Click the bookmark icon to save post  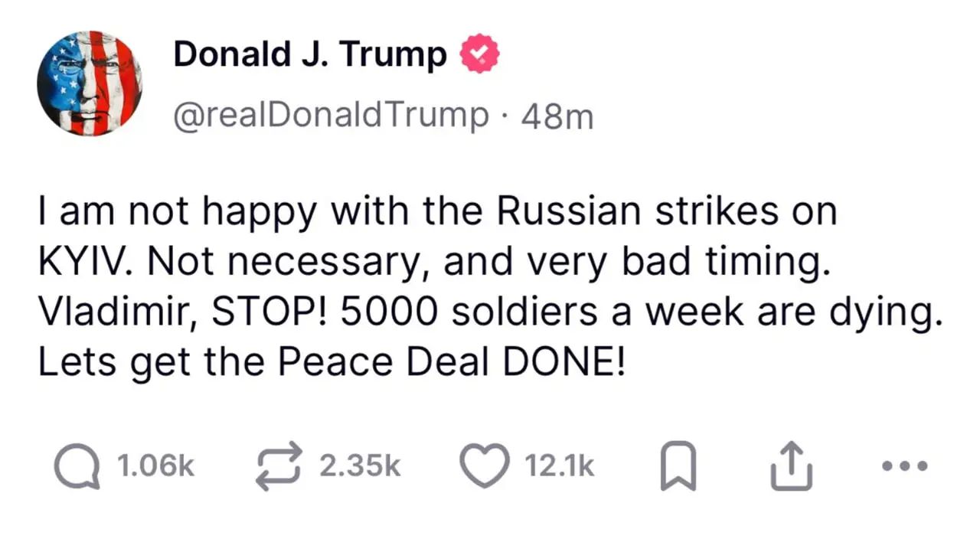coord(677,466)
